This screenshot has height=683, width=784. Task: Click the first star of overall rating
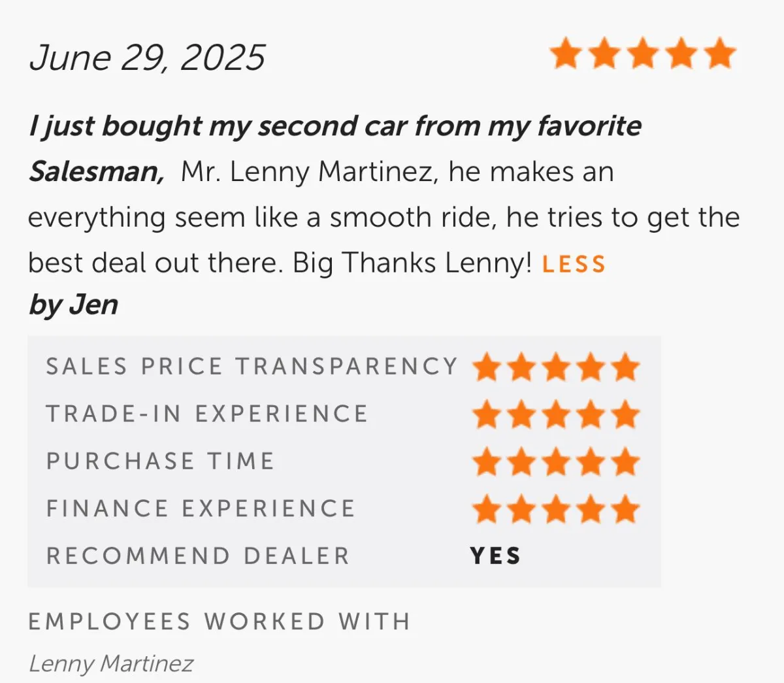click(x=566, y=54)
